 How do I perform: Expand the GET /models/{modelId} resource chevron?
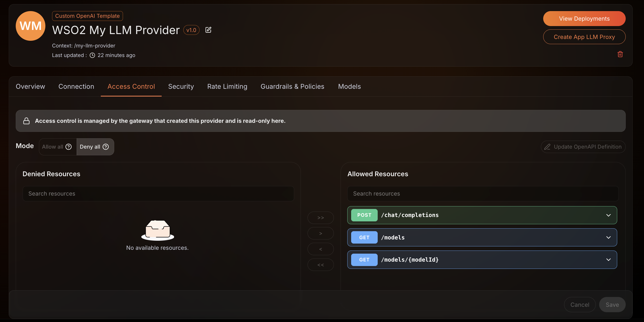pos(608,260)
